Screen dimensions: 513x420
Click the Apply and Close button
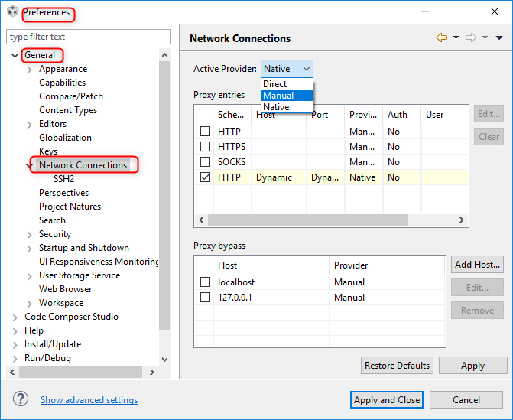387,399
